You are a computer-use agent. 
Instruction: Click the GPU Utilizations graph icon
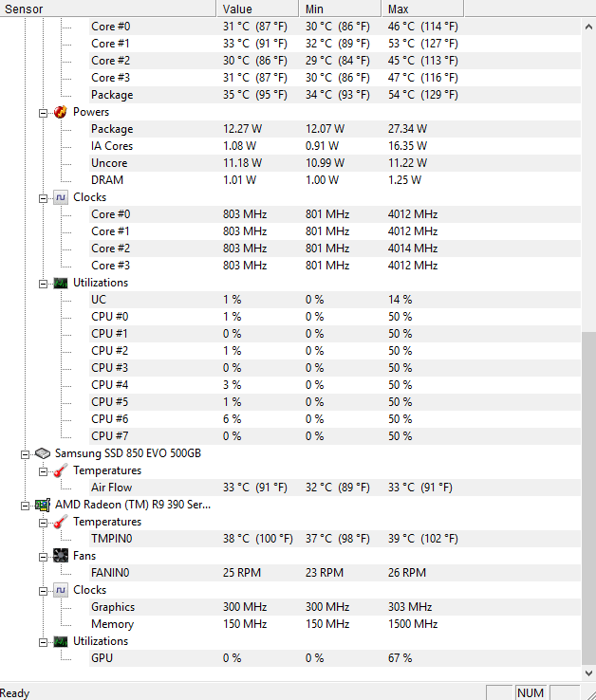61,641
